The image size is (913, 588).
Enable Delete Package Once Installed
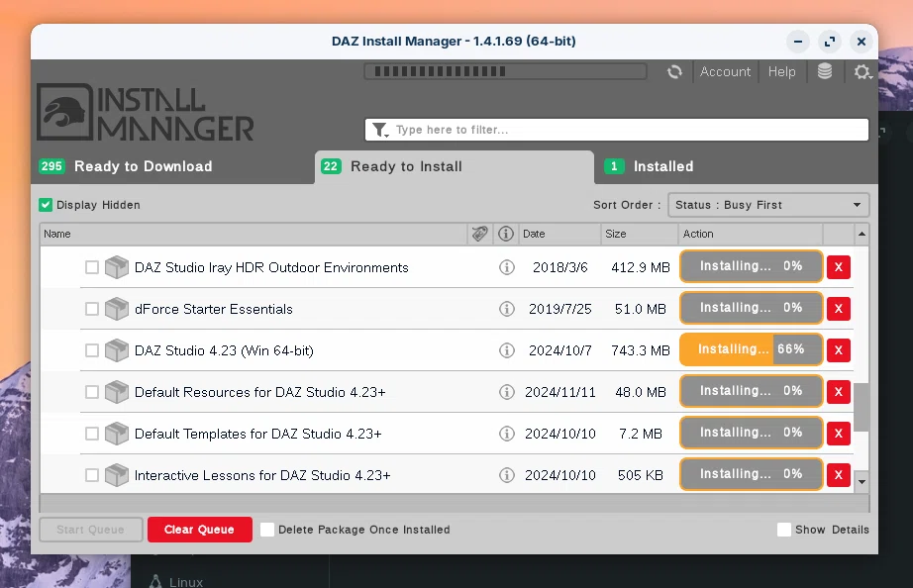[x=267, y=530]
